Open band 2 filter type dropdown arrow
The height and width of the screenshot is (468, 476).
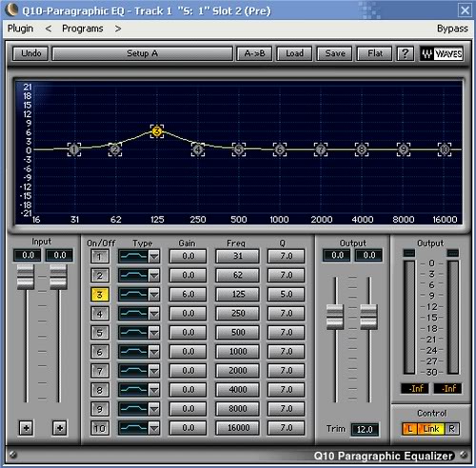tap(154, 276)
